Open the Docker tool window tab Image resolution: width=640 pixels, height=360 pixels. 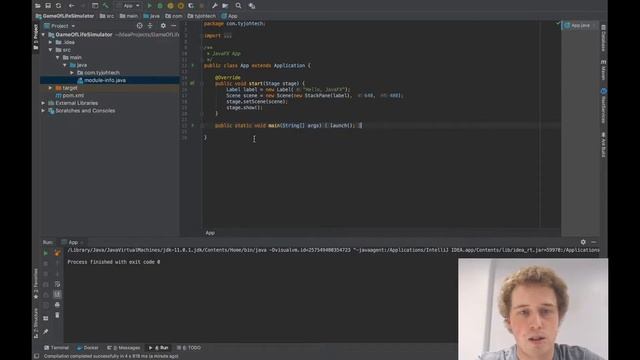(88, 348)
